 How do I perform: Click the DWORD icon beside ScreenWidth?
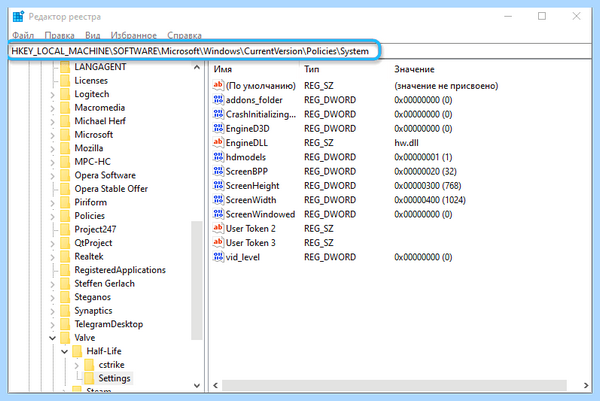click(218, 199)
